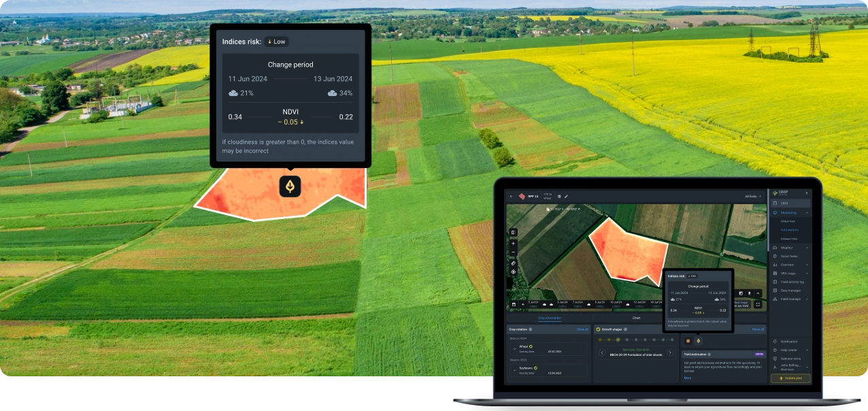The width and height of the screenshot is (868, 411).
Task: Select Disease risks under Monitoring
Action: pyautogui.click(x=789, y=237)
